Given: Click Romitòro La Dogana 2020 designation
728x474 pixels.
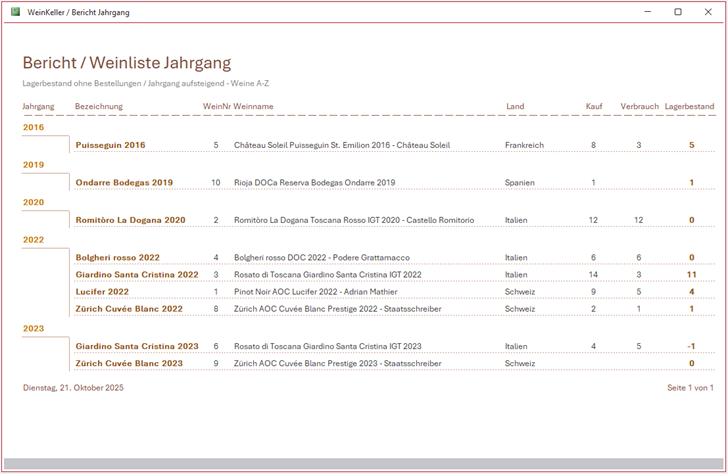Looking at the screenshot, I should [x=130, y=220].
